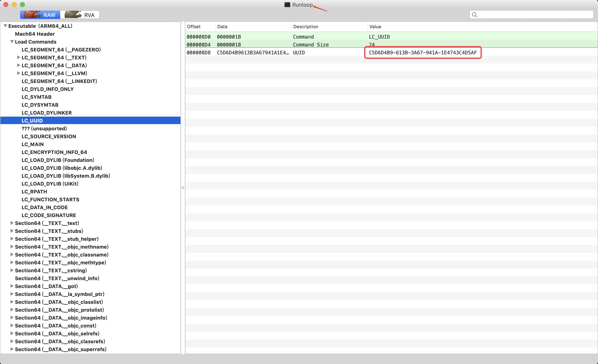Viewport: 598px width, 364px height.
Task: Select LC_CODE_SIGNATURE entry
Action: (48, 215)
